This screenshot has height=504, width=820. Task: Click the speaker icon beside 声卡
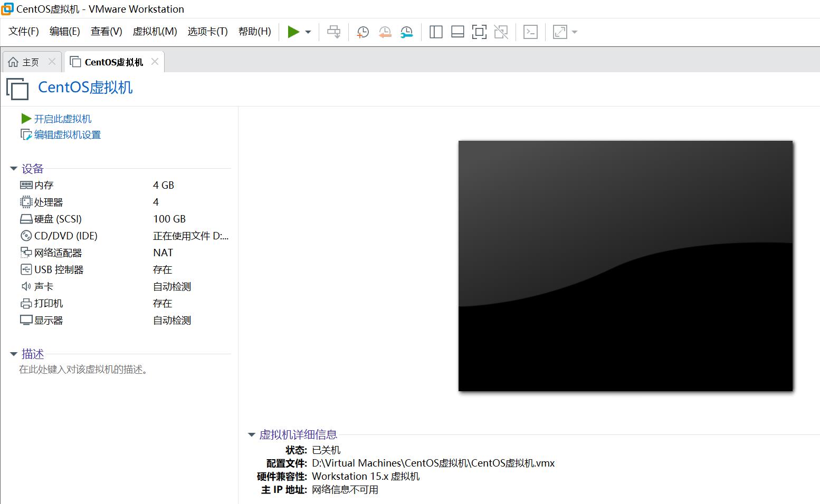pos(26,286)
